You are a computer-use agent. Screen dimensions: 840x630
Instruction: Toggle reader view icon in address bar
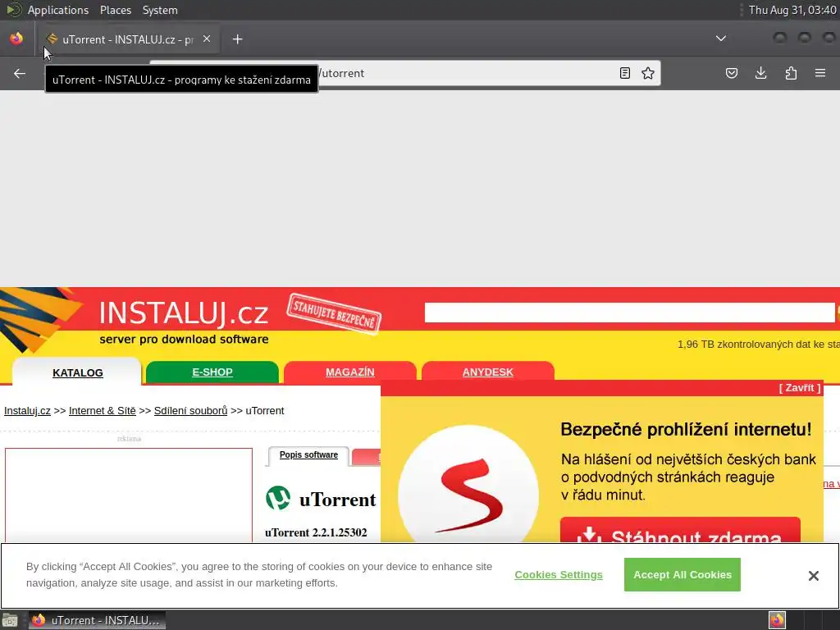pyautogui.click(x=624, y=73)
